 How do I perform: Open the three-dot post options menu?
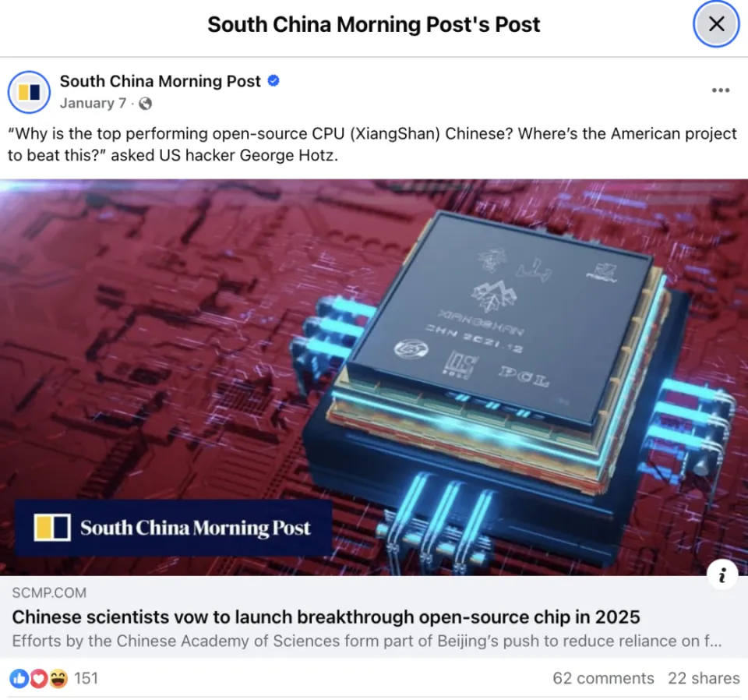[720, 90]
